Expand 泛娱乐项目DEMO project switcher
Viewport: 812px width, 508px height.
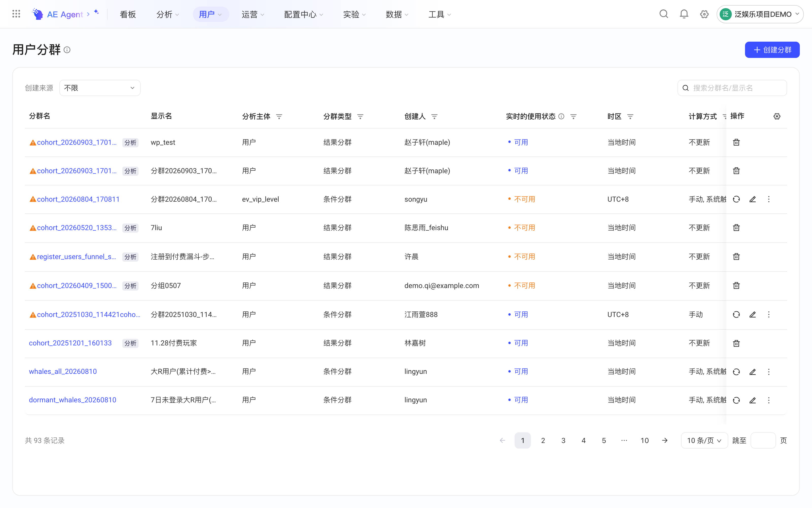760,14
